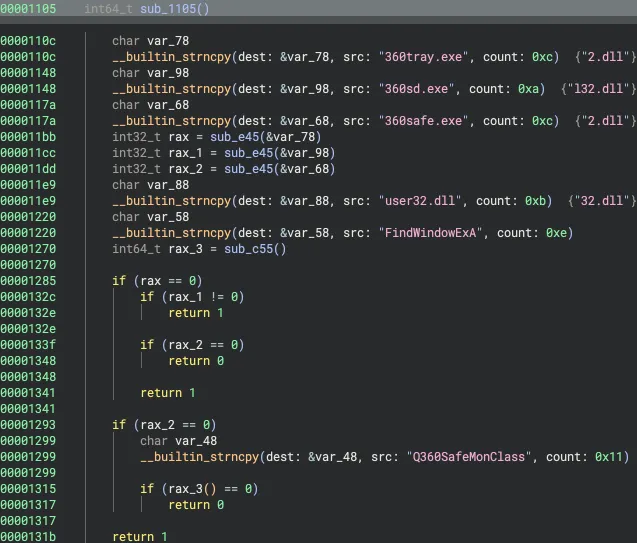Click "return 1" on line 00001341
Viewport: 637px width, 543px height.
click(168, 393)
